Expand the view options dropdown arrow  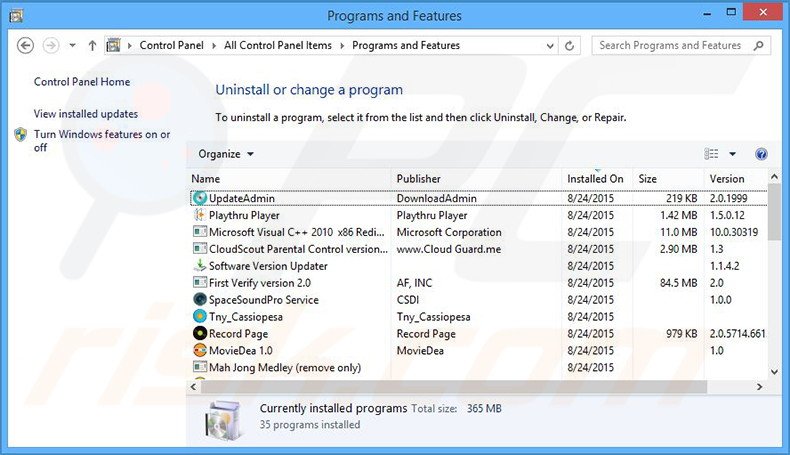click(x=733, y=154)
